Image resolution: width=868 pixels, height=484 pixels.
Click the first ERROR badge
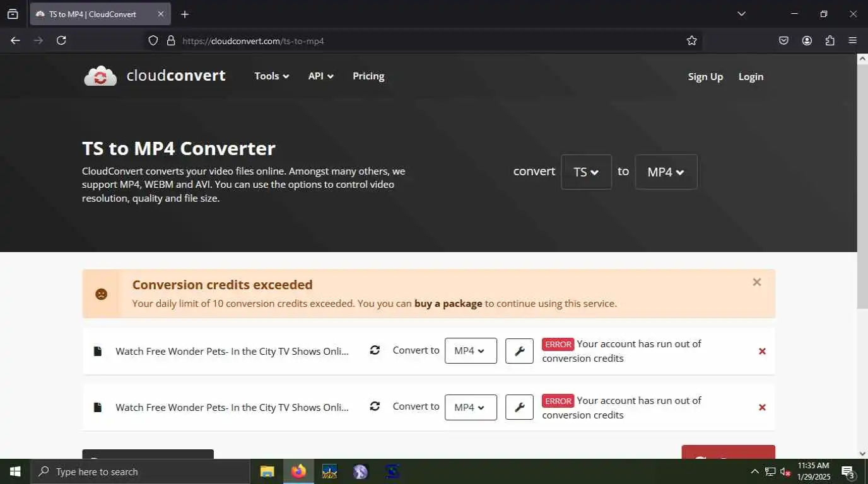pyautogui.click(x=558, y=344)
